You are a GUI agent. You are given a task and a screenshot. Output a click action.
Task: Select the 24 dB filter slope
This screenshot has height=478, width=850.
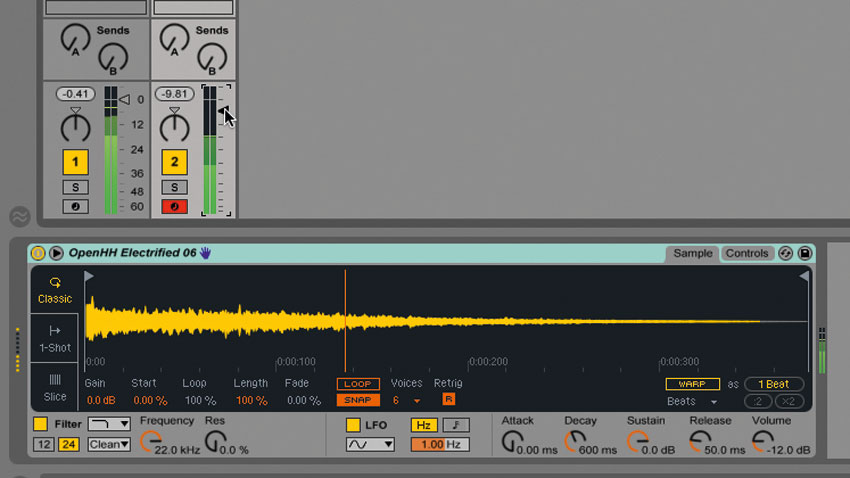[68, 444]
